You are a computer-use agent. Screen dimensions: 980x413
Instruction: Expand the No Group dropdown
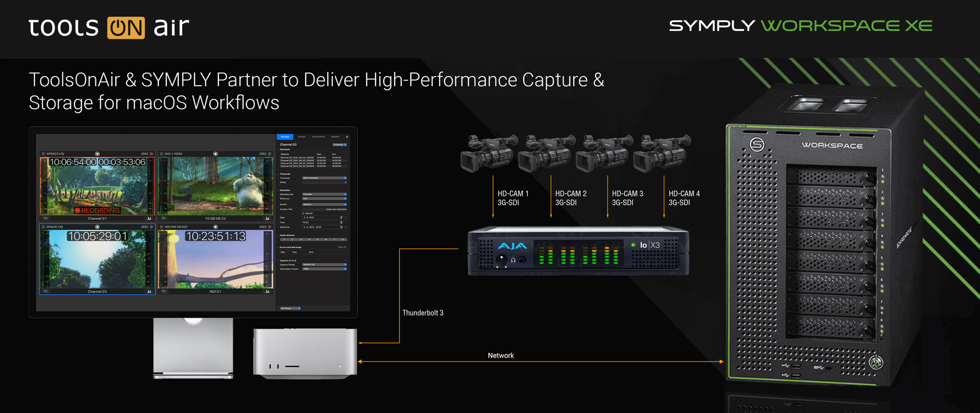290,308
